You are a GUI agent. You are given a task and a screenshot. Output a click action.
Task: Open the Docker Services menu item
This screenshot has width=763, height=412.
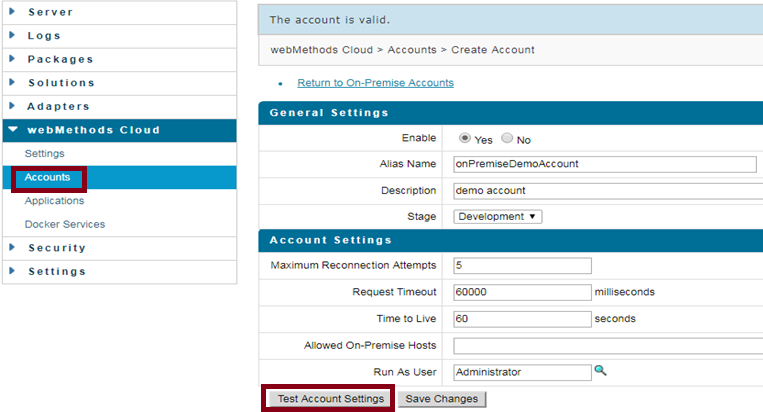click(x=65, y=224)
